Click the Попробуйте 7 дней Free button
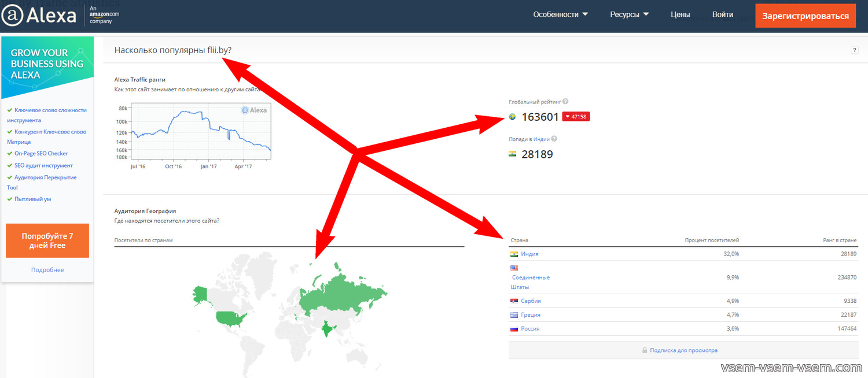 [47, 240]
